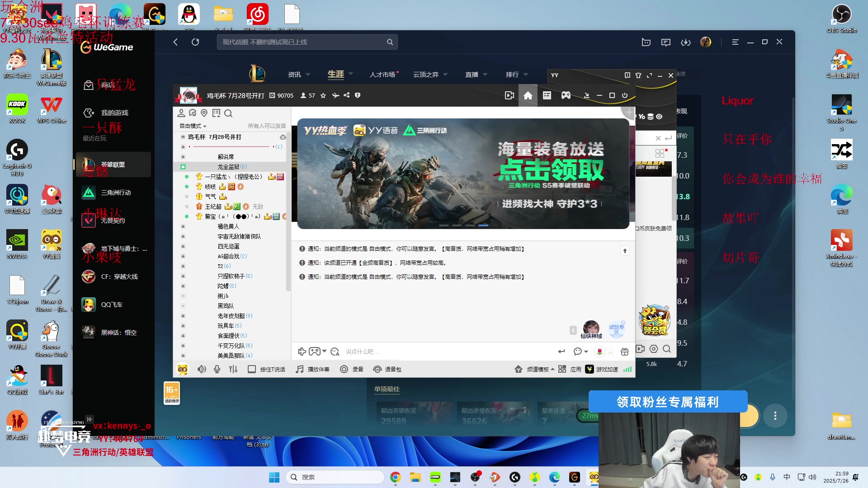Open 应用 apps button in YY
The width and height of the screenshot is (868, 488).
[x=570, y=369]
